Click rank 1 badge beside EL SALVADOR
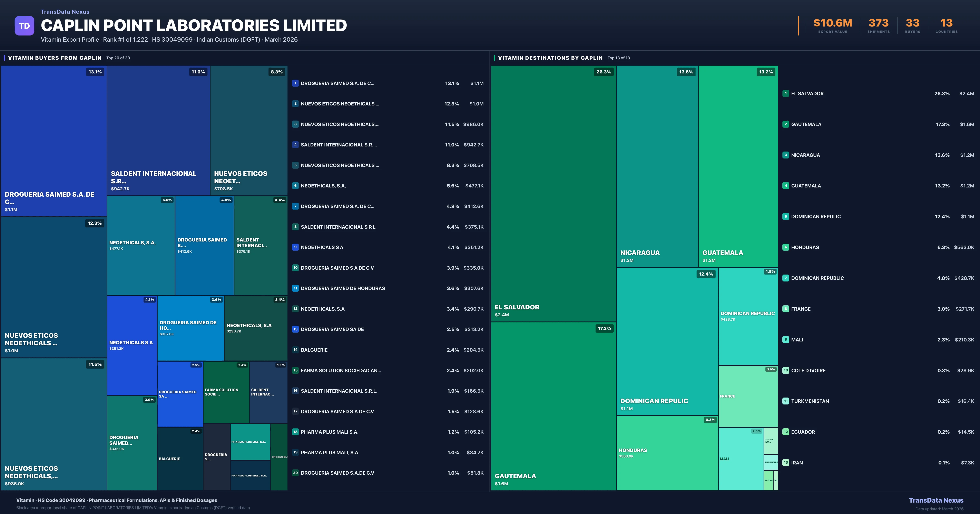This screenshot has width=980, height=514. (786, 94)
